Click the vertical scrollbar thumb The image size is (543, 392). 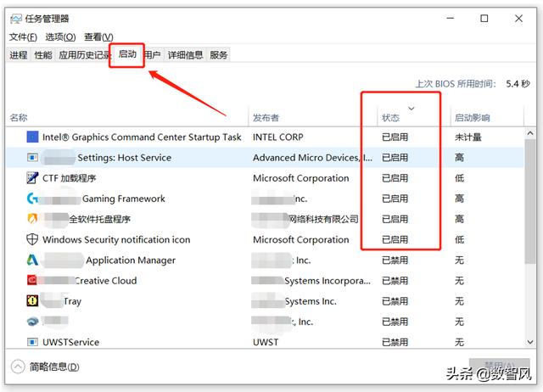pos(530,202)
